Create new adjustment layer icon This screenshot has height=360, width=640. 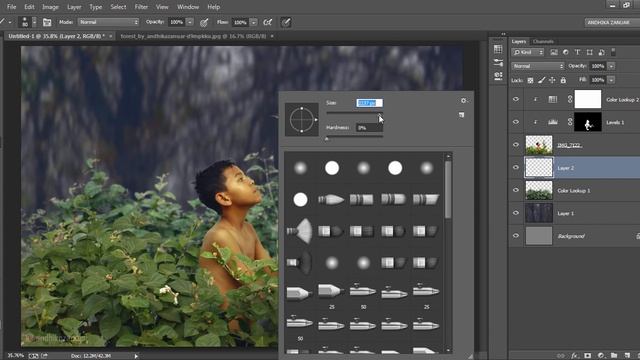click(601, 356)
